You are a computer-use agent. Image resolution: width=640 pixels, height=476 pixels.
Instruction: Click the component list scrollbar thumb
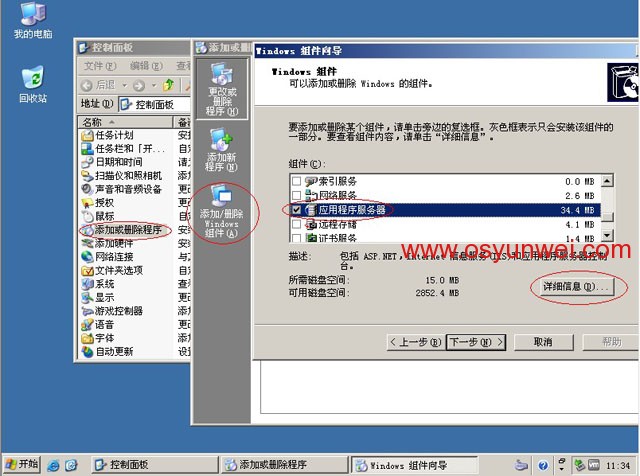click(x=607, y=216)
